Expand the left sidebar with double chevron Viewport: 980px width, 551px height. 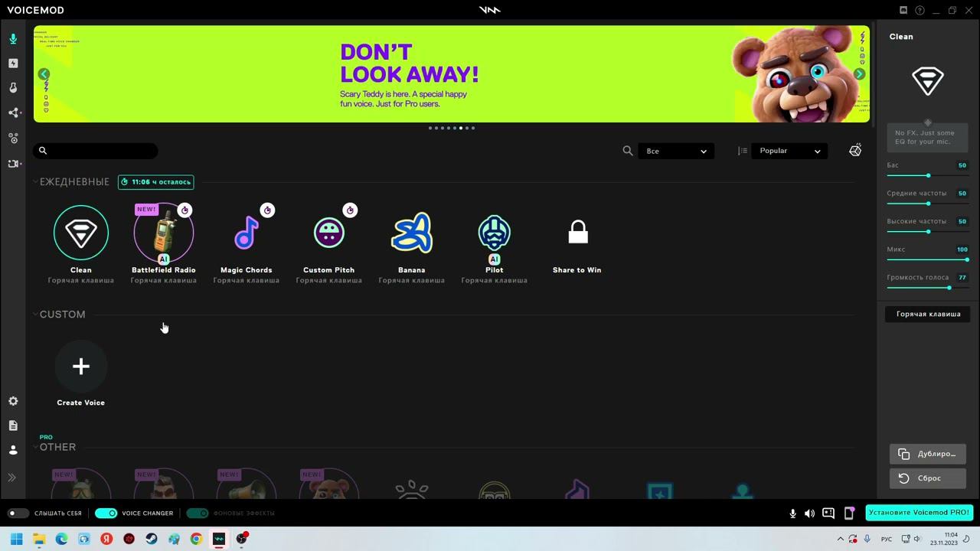(x=12, y=478)
